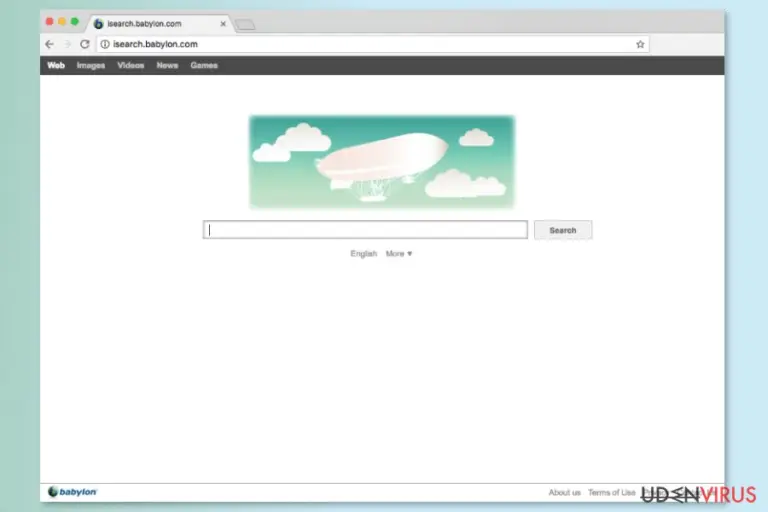
Task: Select the isearch.babylon.com tab
Action: 159,24
